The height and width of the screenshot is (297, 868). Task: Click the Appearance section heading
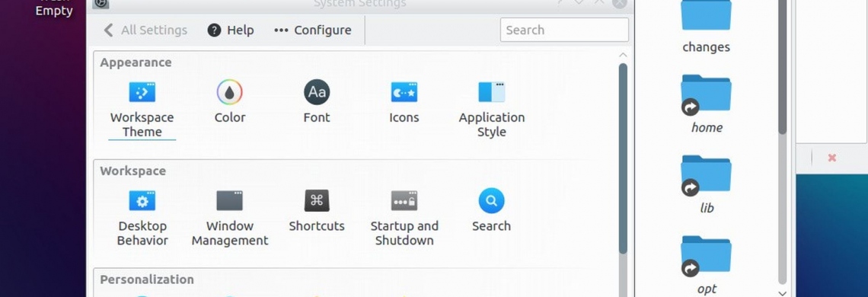click(x=136, y=62)
